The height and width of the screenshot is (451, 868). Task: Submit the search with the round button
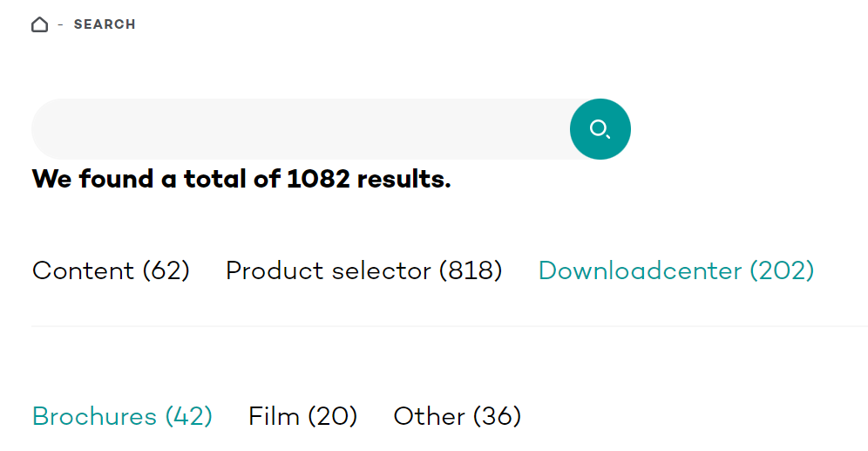click(600, 129)
